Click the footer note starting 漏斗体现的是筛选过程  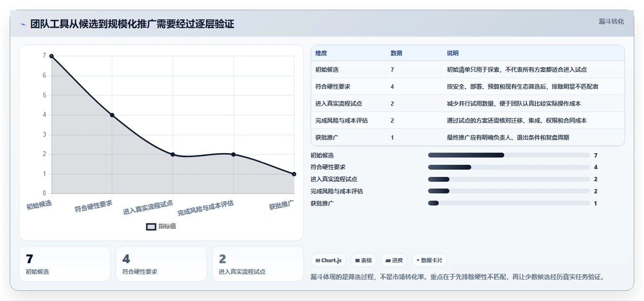point(457,277)
